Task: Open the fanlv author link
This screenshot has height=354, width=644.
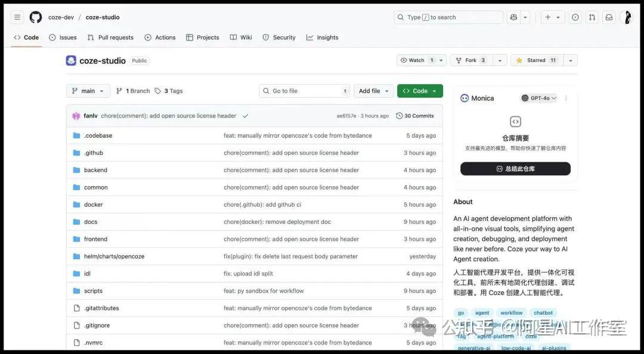Action: [91, 116]
